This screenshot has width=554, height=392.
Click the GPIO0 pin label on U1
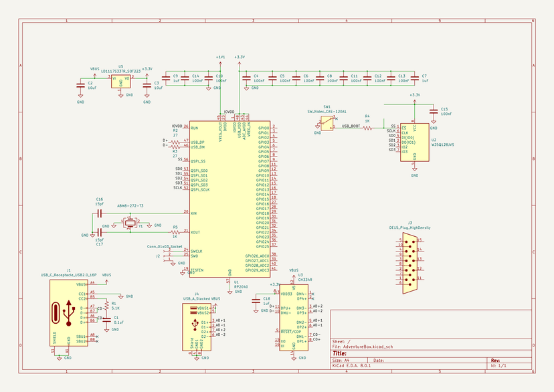click(264, 128)
